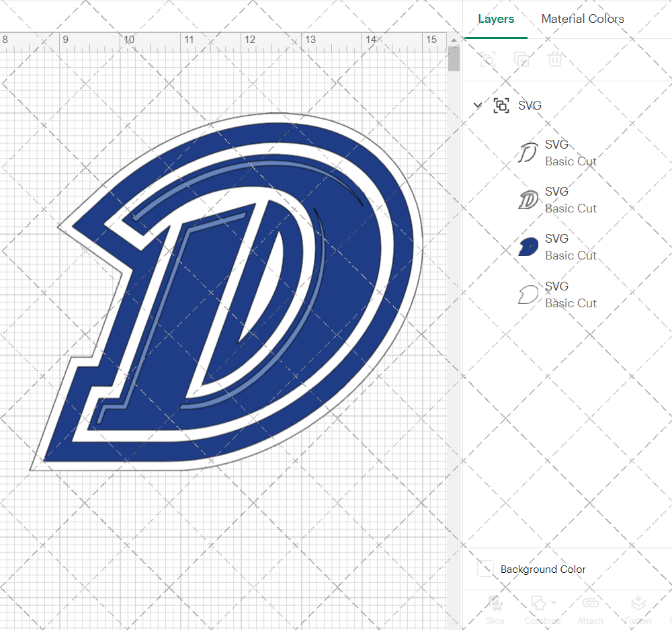Click Basic Cut text of the first SVG layer

pos(571,161)
